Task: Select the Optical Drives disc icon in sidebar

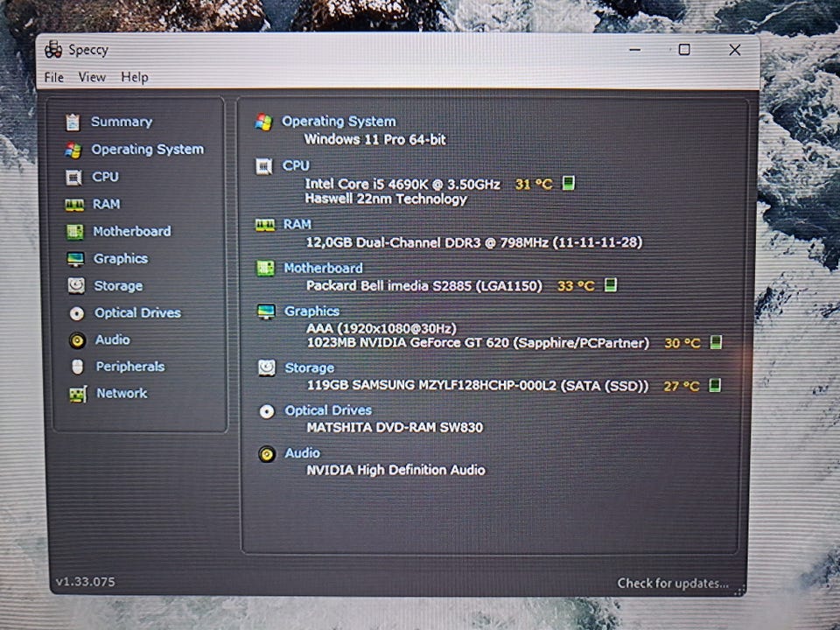Action: 77,313
